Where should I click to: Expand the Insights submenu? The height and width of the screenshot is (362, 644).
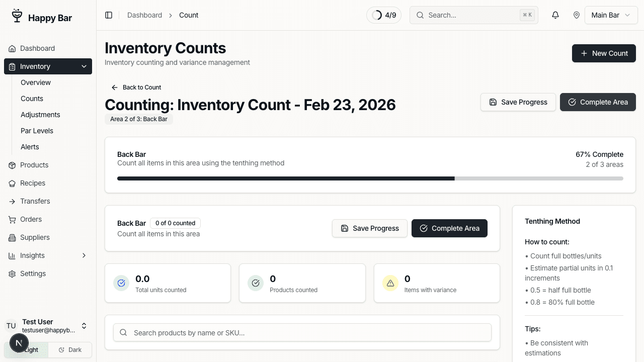pyautogui.click(x=84, y=255)
